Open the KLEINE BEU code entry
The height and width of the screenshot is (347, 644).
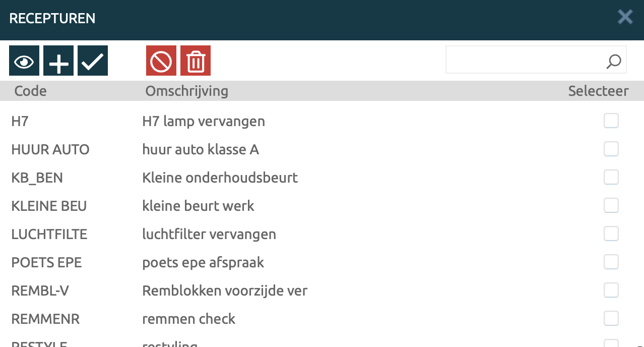point(49,206)
